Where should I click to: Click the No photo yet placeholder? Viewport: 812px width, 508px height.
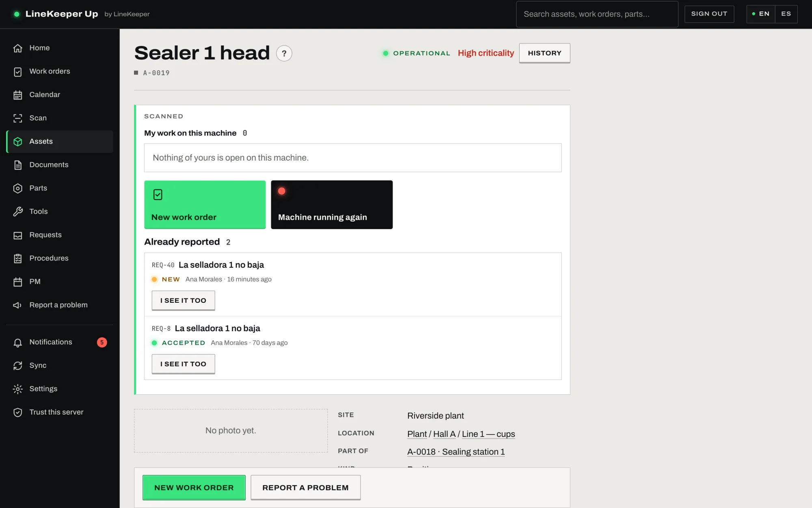click(231, 430)
